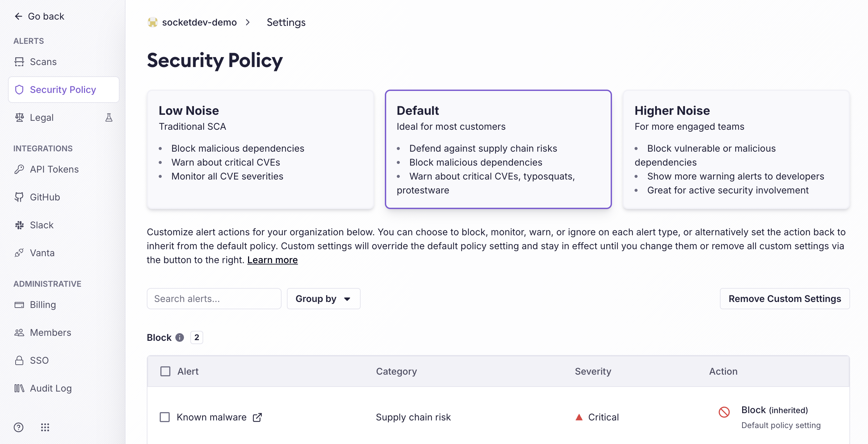868x444 pixels.
Task: Click the socketdev-demo organization avatar
Action: click(x=153, y=22)
